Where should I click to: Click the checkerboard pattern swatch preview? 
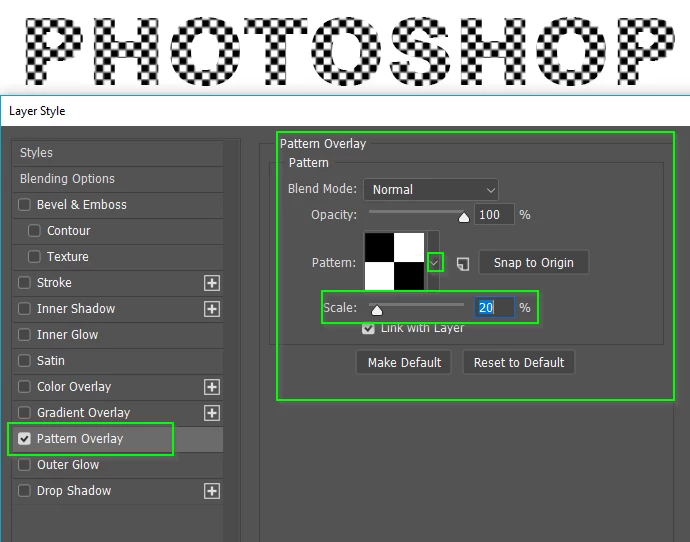point(394,261)
